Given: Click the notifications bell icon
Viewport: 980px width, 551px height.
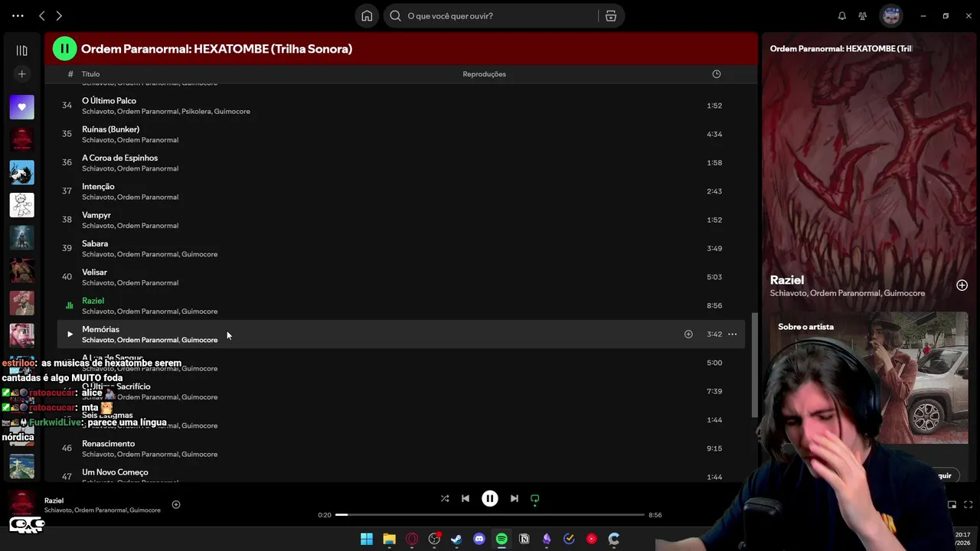Looking at the screenshot, I should click(x=842, y=16).
